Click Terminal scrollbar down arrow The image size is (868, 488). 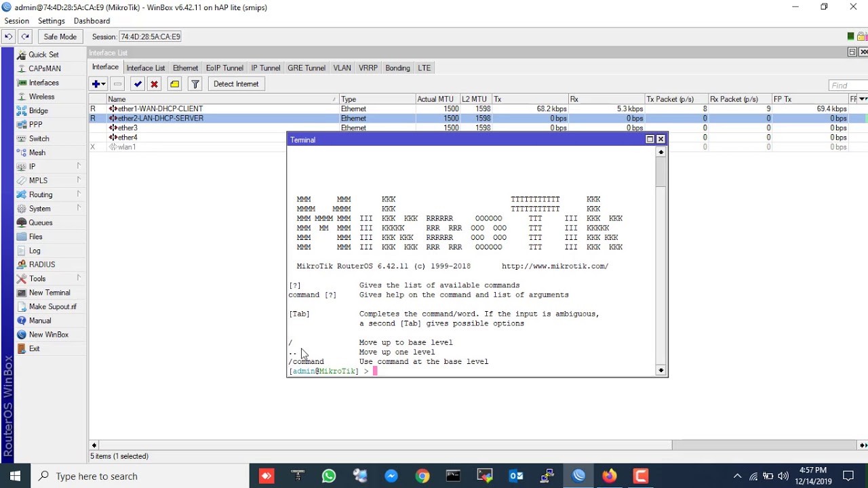(661, 370)
